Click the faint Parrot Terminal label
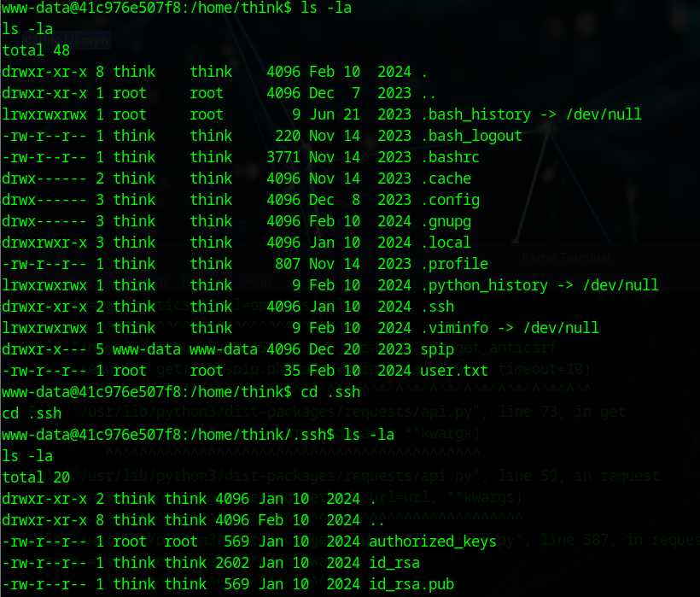 click(566, 257)
